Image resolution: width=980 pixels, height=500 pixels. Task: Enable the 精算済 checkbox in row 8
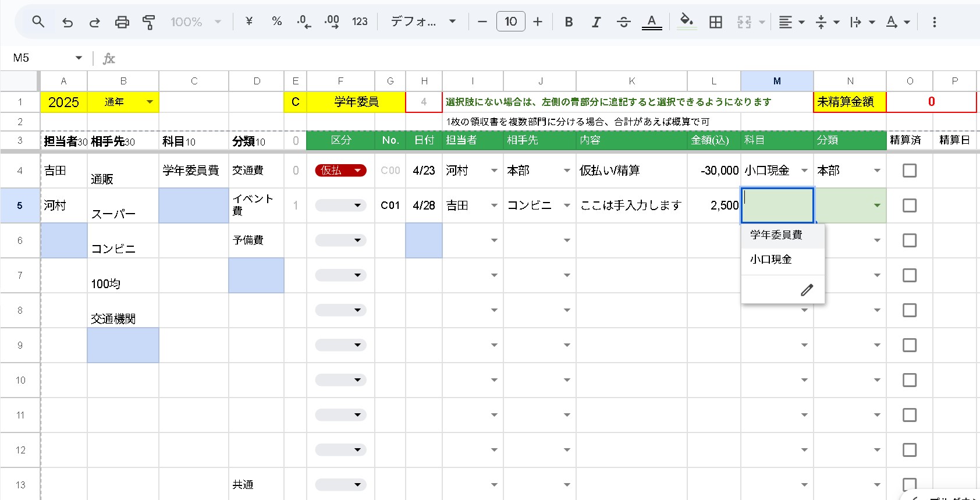coord(909,310)
